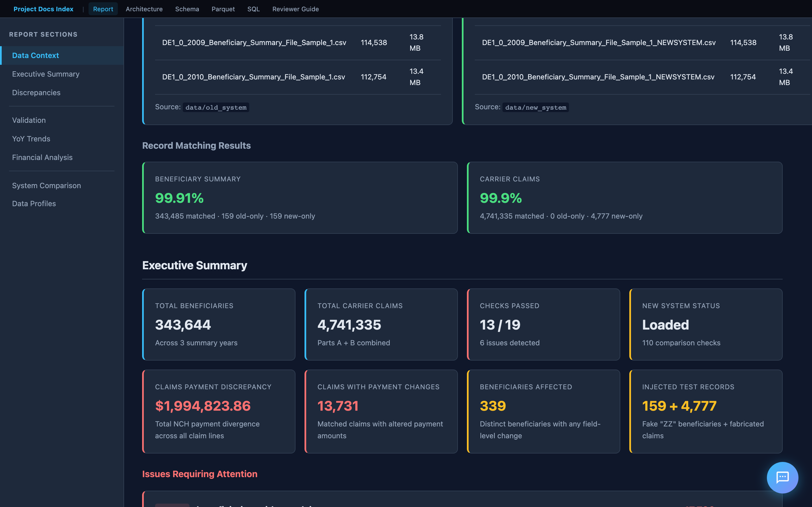Open the Architecture tab
The height and width of the screenshot is (507, 812).
(144, 9)
